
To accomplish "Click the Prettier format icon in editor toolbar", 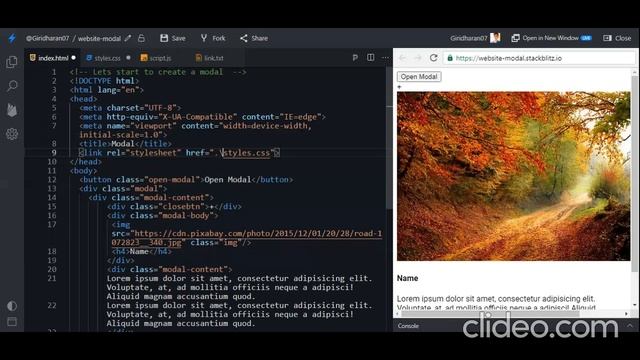I will click(355, 58).
